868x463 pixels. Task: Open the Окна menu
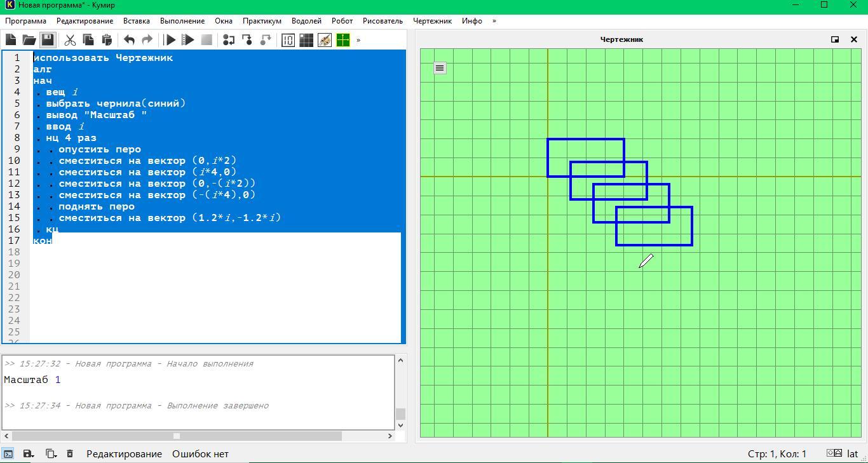pyautogui.click(x=224, y=21)
